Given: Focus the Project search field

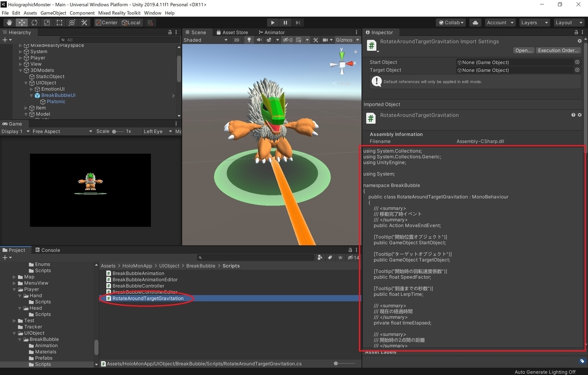Looking at the screenshot, I should coord(255,258).
